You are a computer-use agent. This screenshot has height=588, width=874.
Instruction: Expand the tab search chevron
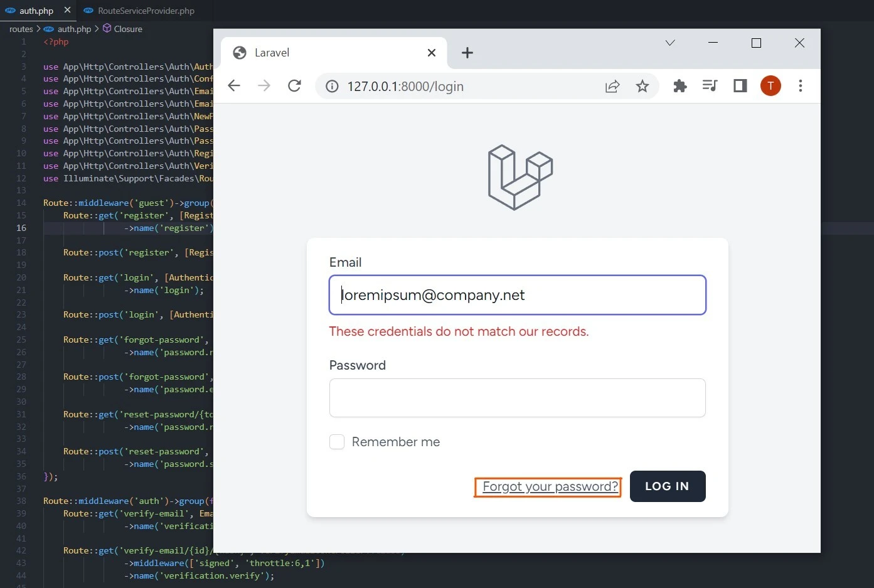[670, 43]
